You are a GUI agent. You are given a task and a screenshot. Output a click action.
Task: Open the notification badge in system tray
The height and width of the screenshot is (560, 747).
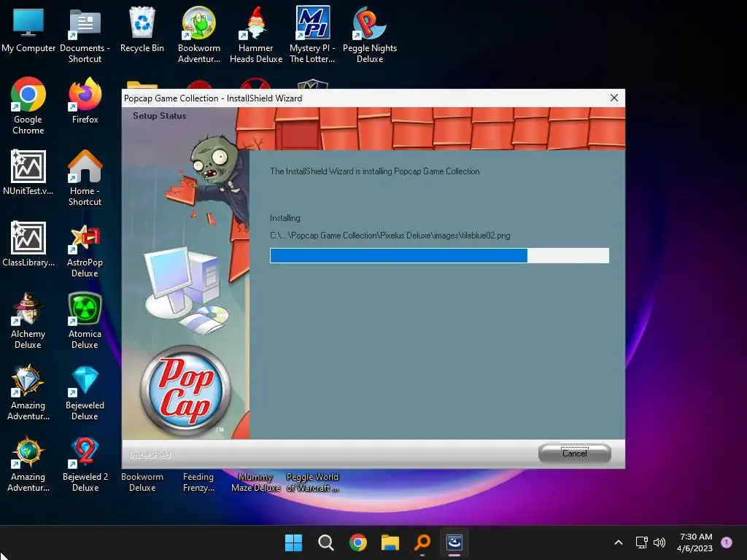[727, 542]
